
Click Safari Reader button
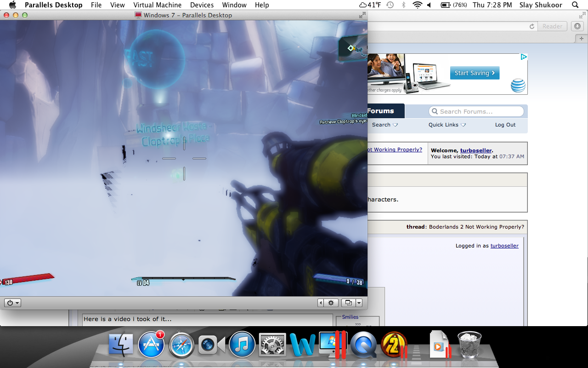coord(552,26)
